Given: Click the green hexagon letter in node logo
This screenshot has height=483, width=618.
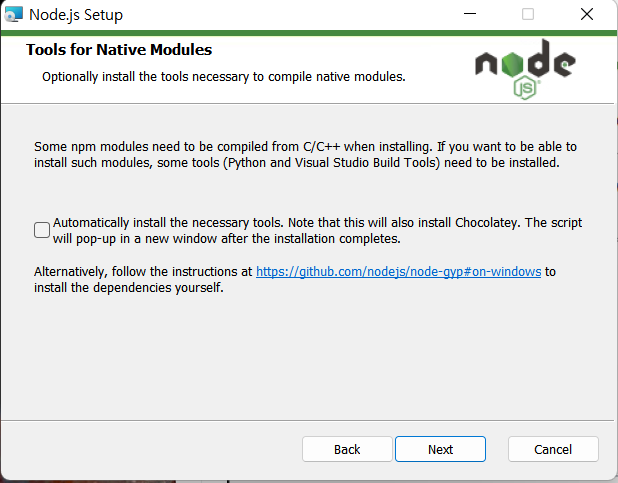Looking at the screenshot, I should tap(512, 64).
